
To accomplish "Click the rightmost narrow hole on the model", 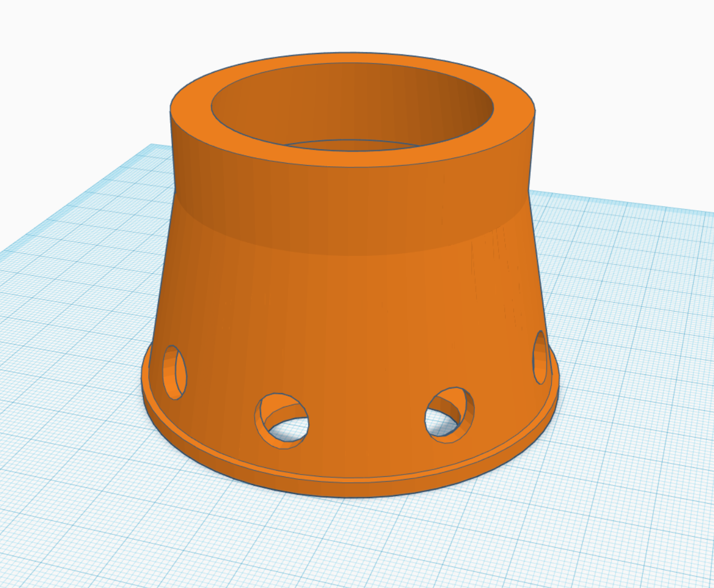I will (x=540, y=358).
